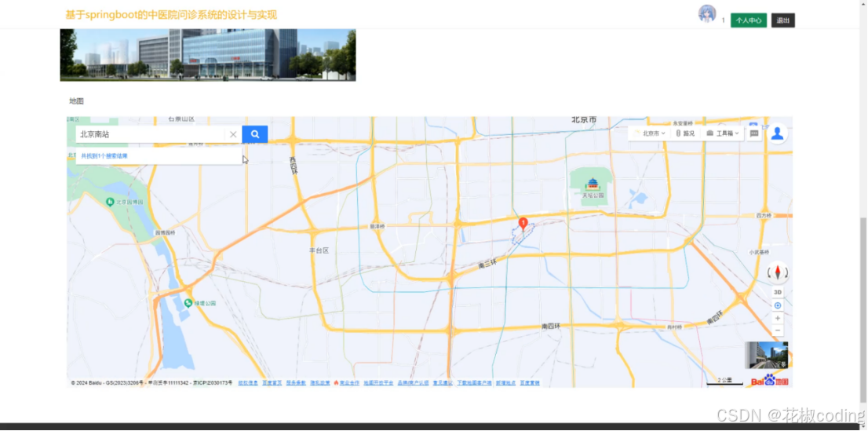This screenshot has height=431, width=868.
Task: Click the 北京园博园 green marker icon
Action: coord(110,203)
